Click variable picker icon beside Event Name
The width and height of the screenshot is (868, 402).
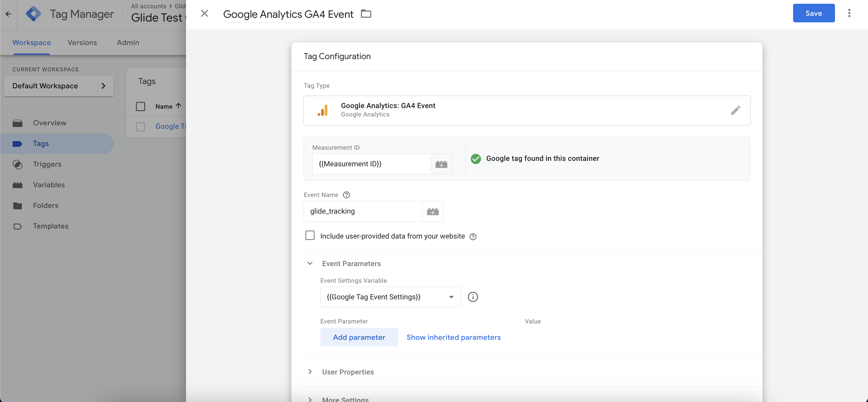tap(432, 211)
